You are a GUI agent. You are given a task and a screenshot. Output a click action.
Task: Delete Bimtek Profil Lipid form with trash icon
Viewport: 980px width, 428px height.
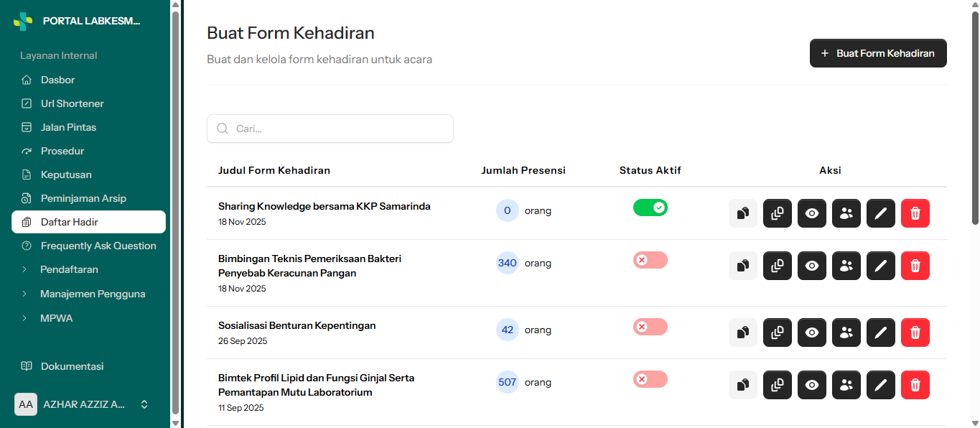point(915,385)
